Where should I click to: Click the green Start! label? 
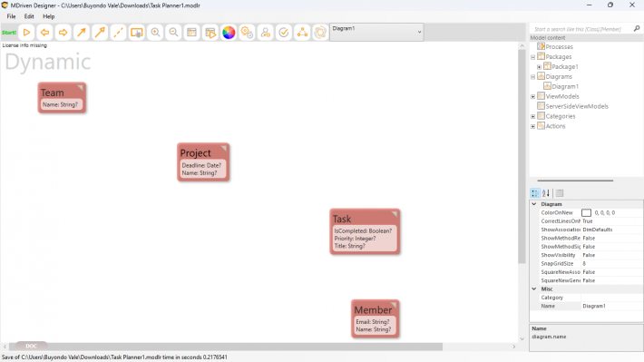pos(9,33)
